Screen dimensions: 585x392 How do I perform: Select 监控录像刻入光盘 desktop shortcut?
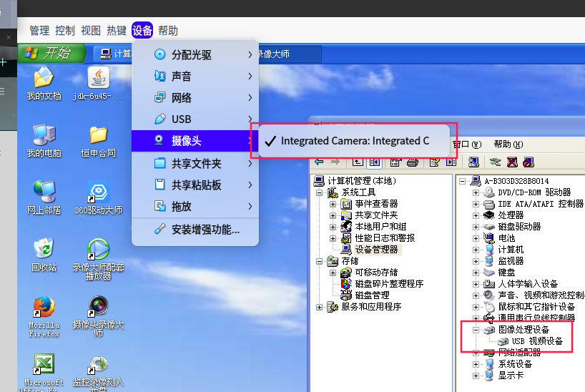tap(98, 373)
